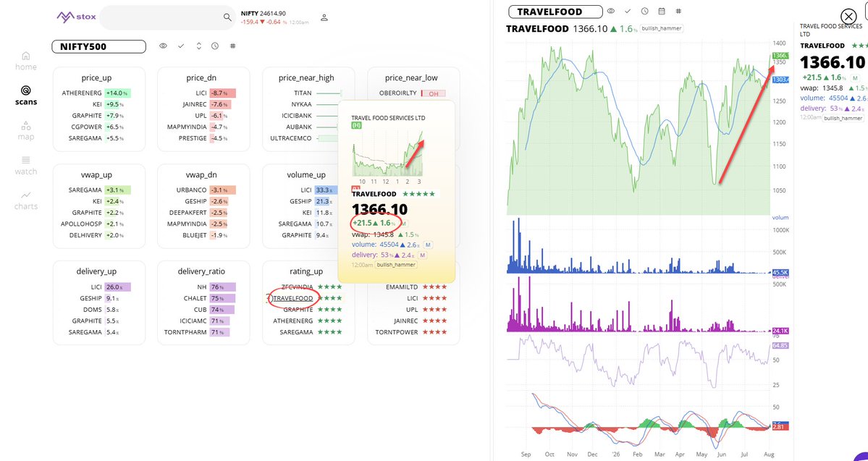868x461 pixels.
Task: Click the checkmark icon beside NIFTY500
Action: [181, 46]
